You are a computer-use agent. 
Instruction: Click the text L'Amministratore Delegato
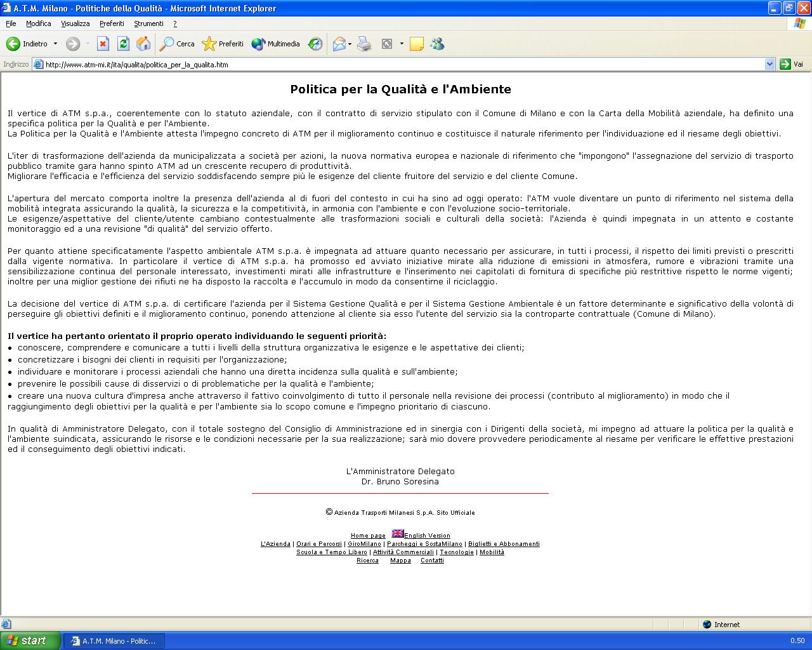(x=400, y=472)
